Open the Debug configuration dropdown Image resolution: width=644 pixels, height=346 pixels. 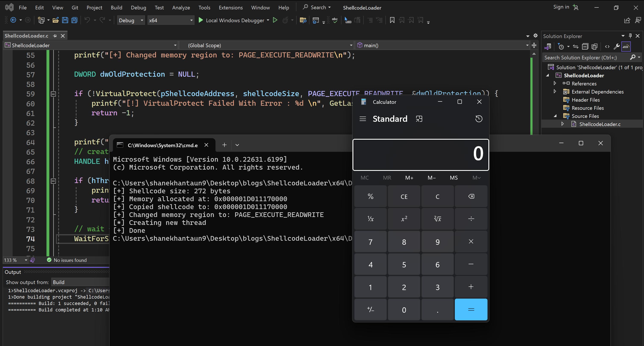click(131, 20)
